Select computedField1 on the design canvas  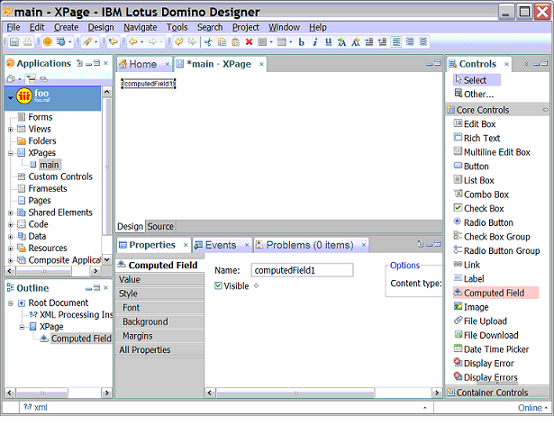[148, 84]
